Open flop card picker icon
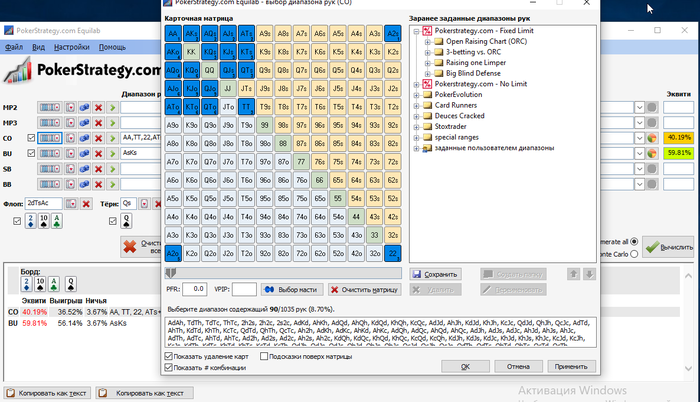This screenshot has width=700, height=402. (71, 204)
